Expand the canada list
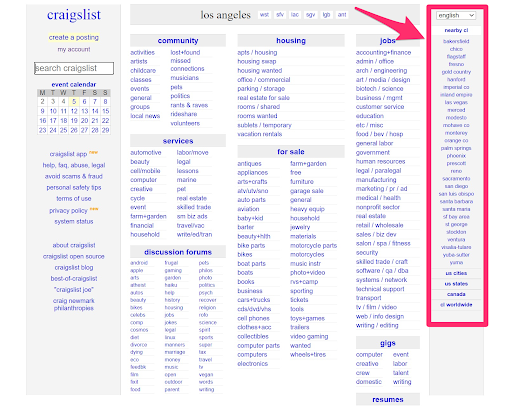 [x=456, y=294]
